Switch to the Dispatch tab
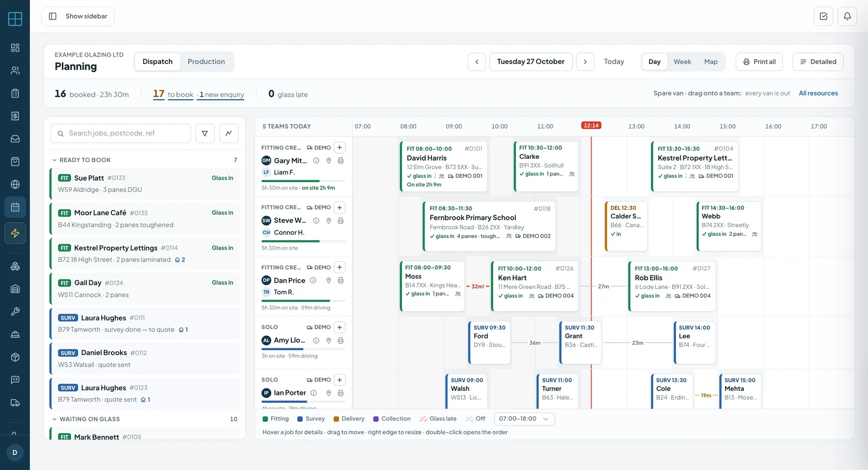Viewport: 868px width, 470px height. tap(157, 62)
